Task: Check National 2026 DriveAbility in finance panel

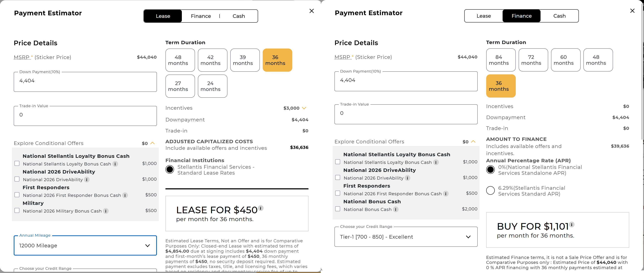Action: click(338, 177)
